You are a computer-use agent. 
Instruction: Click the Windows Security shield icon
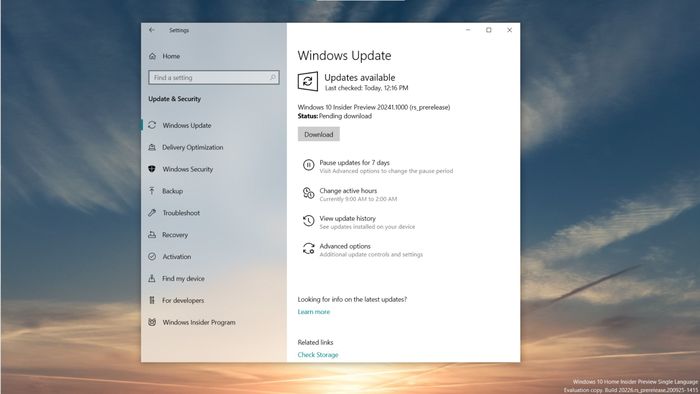[152, 169]
